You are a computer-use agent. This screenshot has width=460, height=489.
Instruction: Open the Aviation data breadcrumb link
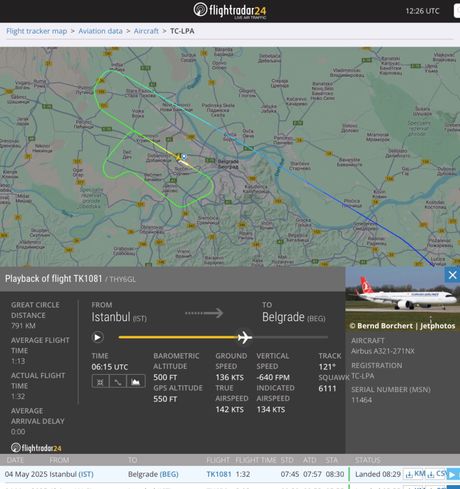click(100, 31)
